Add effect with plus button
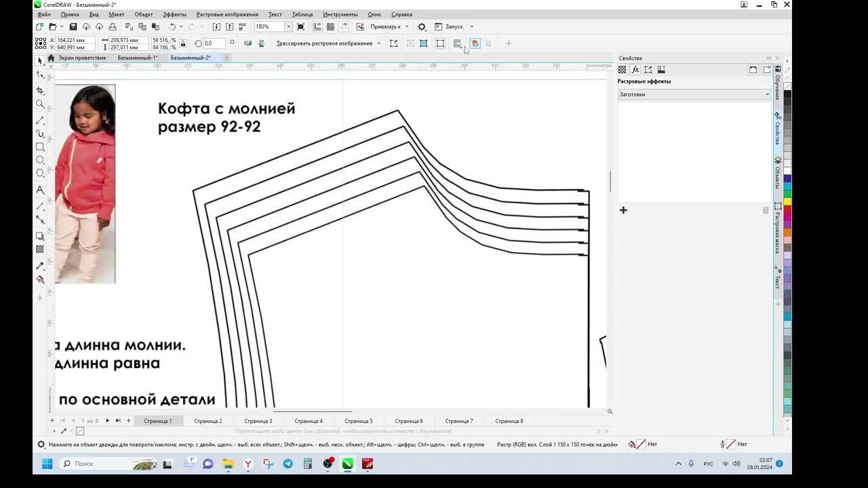The width and height of the screenshot is (868, 488). pyautogui.click(x=623, y=210)
